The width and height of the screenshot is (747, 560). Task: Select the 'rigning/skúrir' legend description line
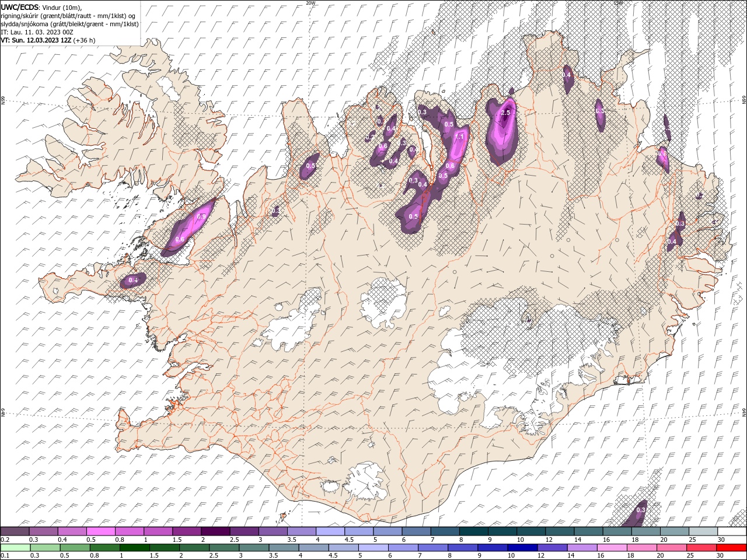coord(68,15)
